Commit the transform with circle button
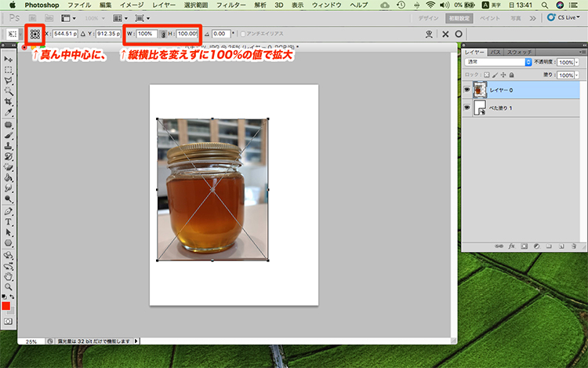Viewport: 588px width, 368px height. (x=459, y=34)
